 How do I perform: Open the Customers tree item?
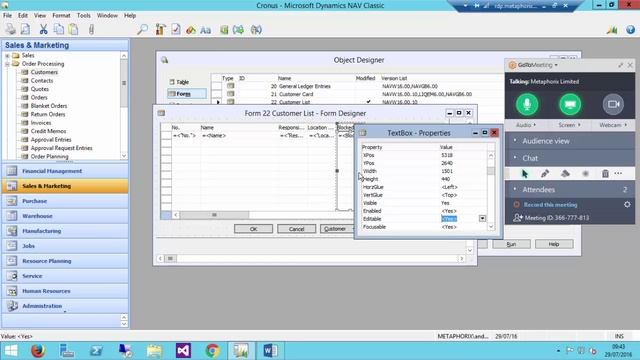pos(44,72)
